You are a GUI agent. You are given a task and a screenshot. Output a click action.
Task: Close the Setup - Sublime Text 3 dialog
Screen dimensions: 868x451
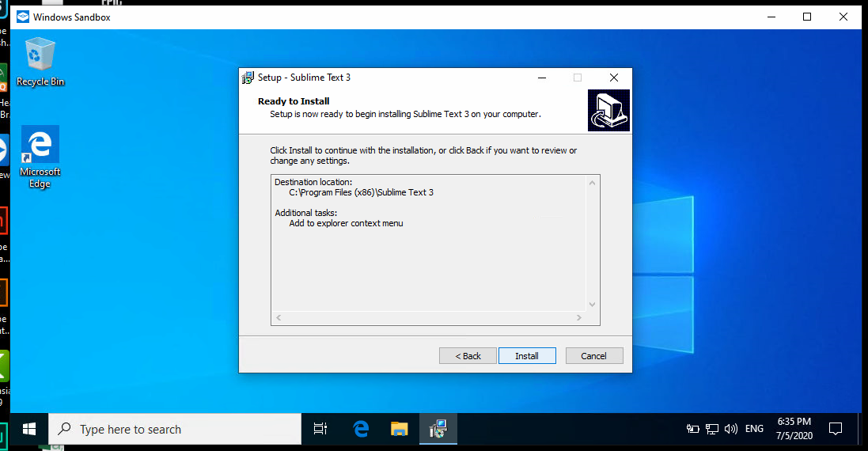[x=614, y=78]
